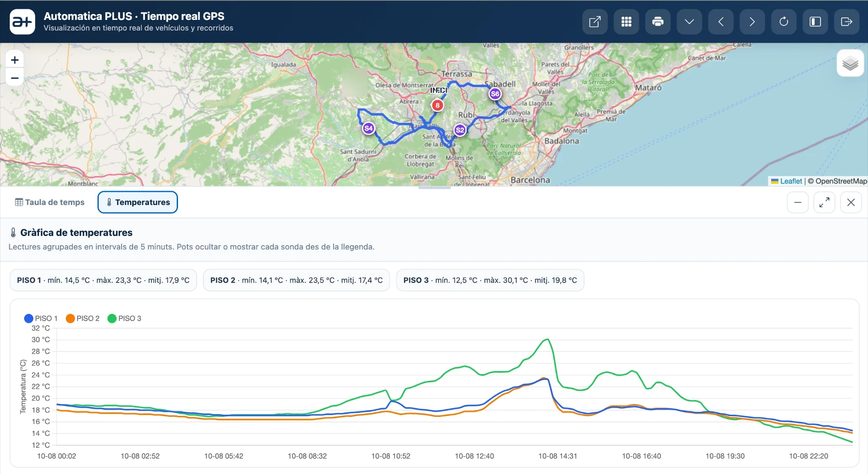The image size is (868, 474).
Task: Go to previous with left arrow
Action: click(x=721, y=22)
